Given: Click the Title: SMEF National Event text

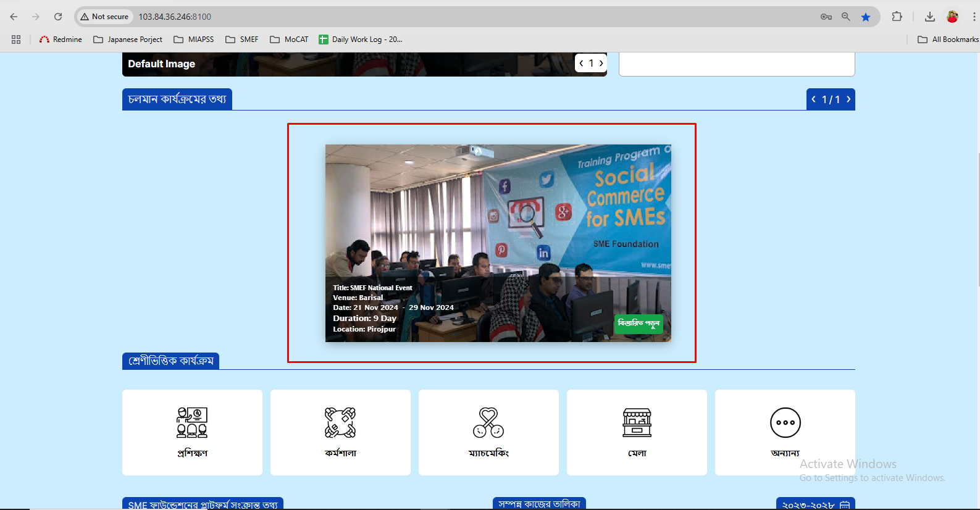Looking at the screenshot, I should 372,288.
